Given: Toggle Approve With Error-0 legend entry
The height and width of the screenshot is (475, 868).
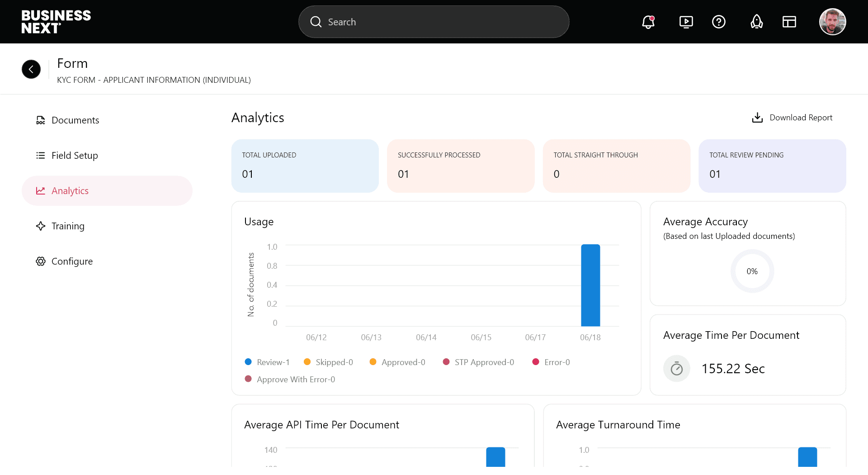Looking at the screenshot, I should 290,380.
